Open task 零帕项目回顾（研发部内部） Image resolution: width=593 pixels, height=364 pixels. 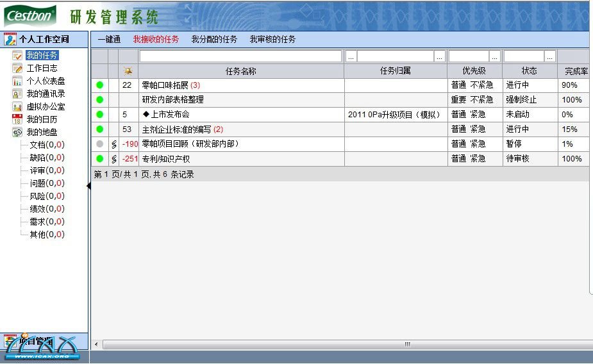click(x=190, y=144)
